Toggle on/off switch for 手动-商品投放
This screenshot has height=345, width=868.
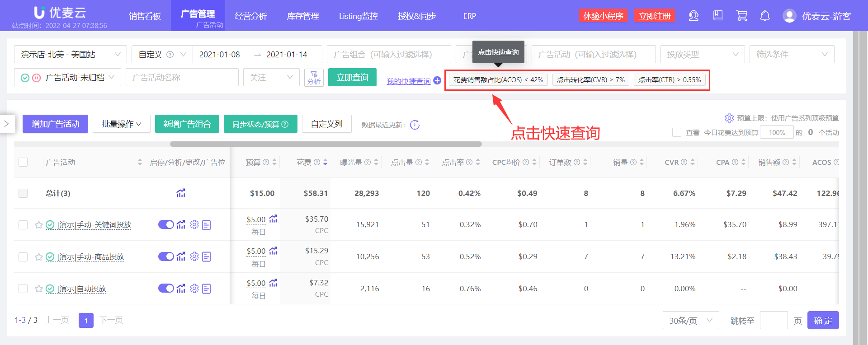tap(166, 256)
